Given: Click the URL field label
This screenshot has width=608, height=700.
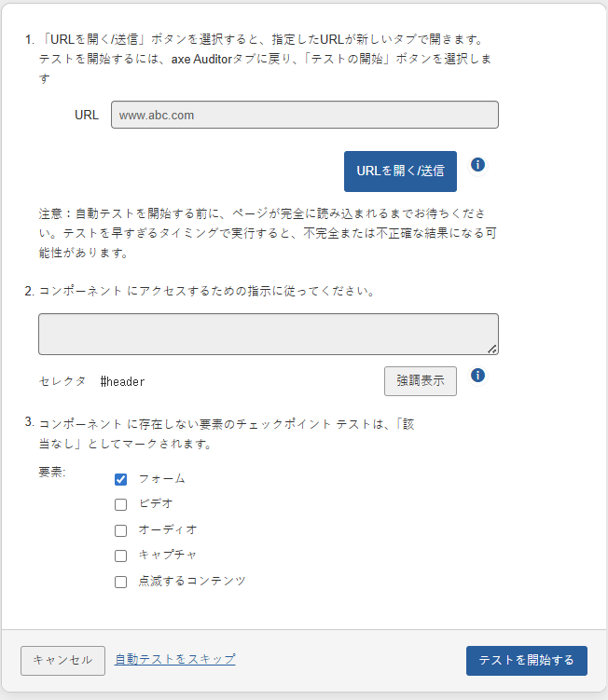Looking at the screenshot, I should 87,115.
